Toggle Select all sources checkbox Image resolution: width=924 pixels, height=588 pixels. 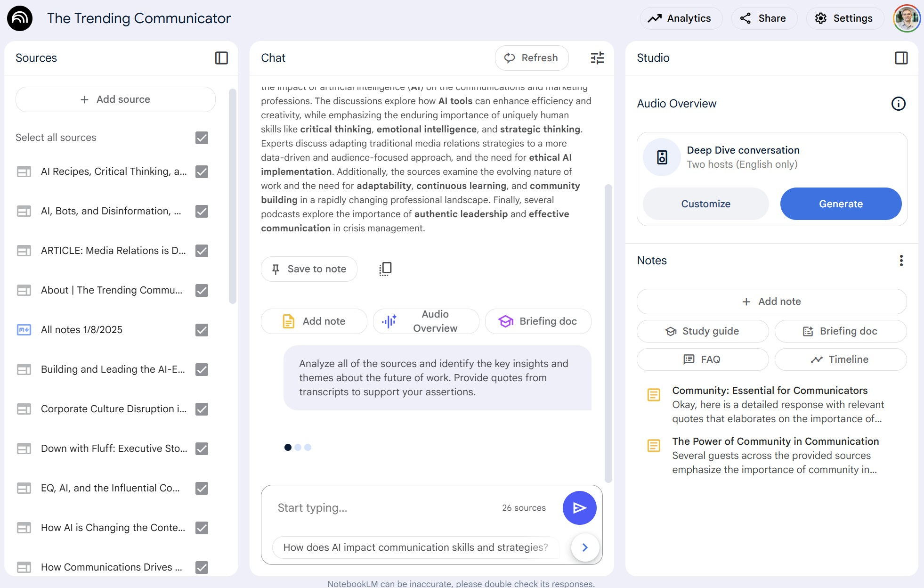(x=202, y=138)
